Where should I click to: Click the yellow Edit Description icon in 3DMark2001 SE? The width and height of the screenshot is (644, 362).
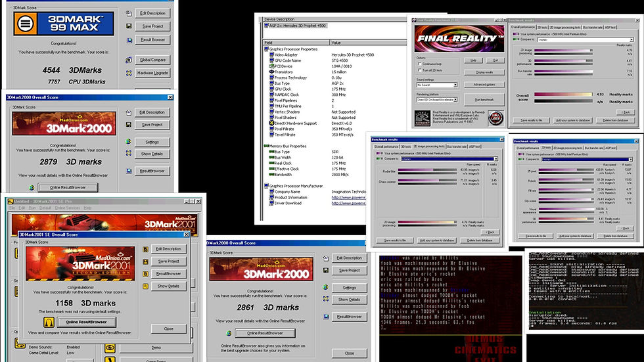pos(145,249)
